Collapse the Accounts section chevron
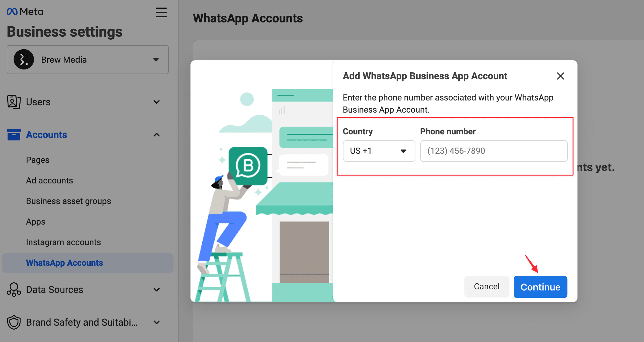The image size is (644, 342). pyautogui.click(x=157, y=135)
